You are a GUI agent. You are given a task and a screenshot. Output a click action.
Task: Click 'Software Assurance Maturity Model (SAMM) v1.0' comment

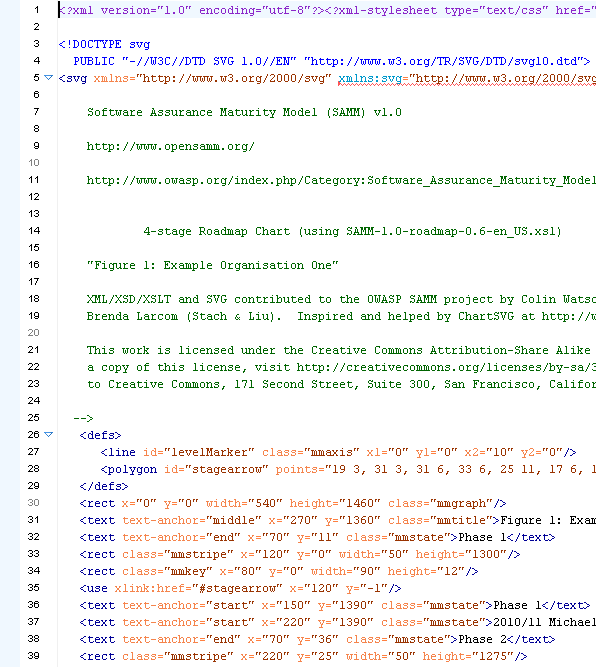point(244,112)
